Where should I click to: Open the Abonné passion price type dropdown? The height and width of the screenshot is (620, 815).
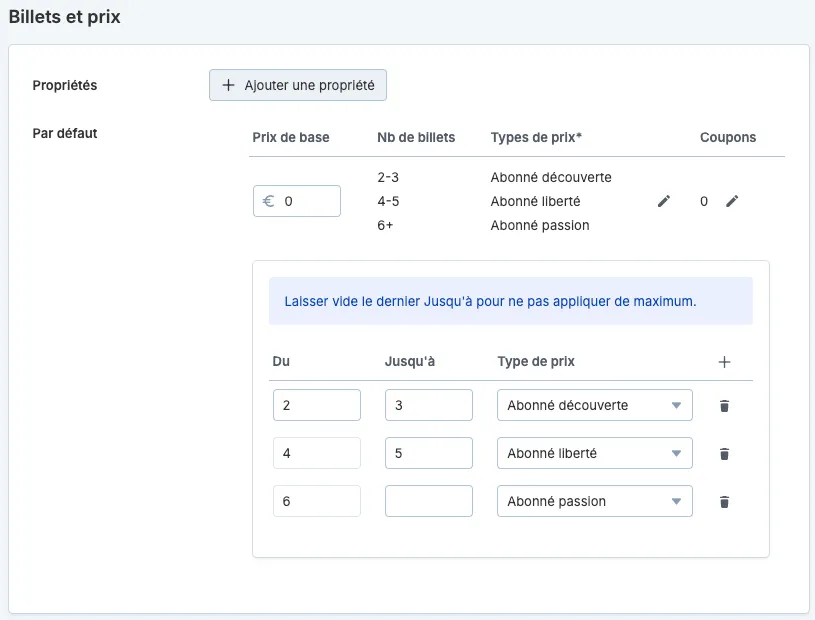[x=595, y=501]
